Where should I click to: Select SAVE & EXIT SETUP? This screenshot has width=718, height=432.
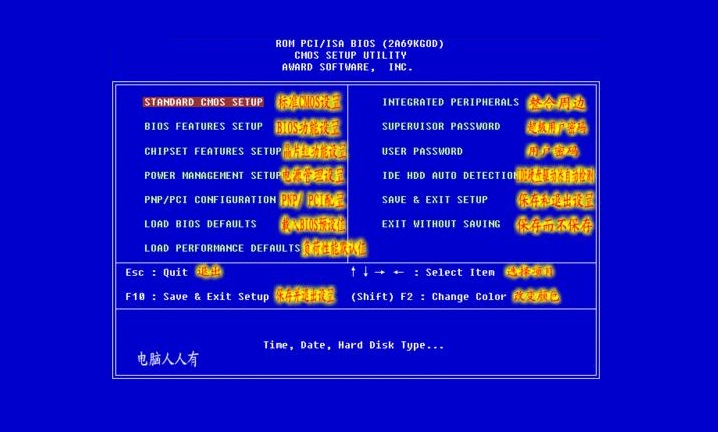[x=435, y=200]
